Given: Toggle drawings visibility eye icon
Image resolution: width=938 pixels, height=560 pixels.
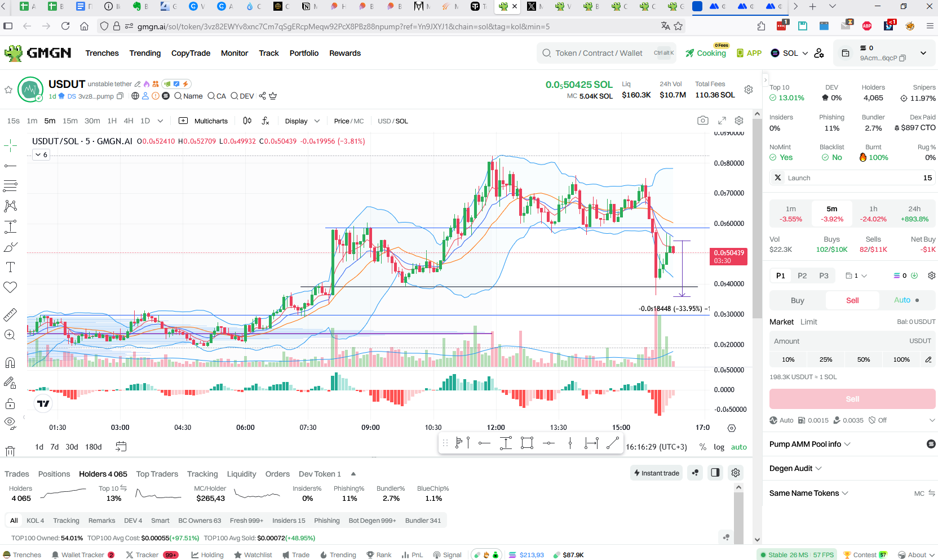Looking at the screenshot, I should pyautogui.click(x=10, y=423).
